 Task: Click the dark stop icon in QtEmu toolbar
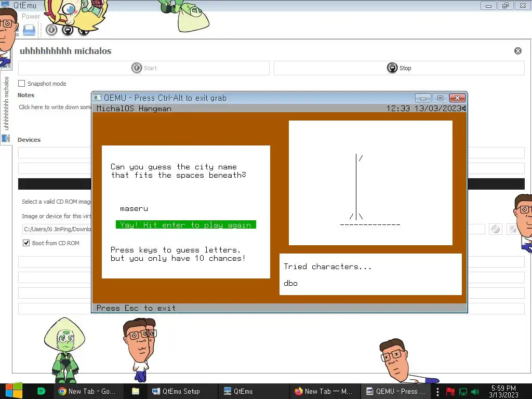(68, 30)
